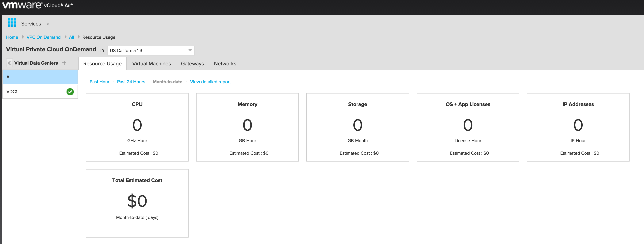Collapse the Virtual Data Centers panel

click(9, 63)
